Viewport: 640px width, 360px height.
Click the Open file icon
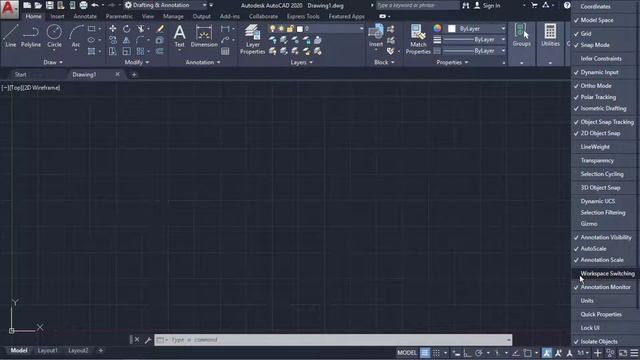tap(38, 5)
